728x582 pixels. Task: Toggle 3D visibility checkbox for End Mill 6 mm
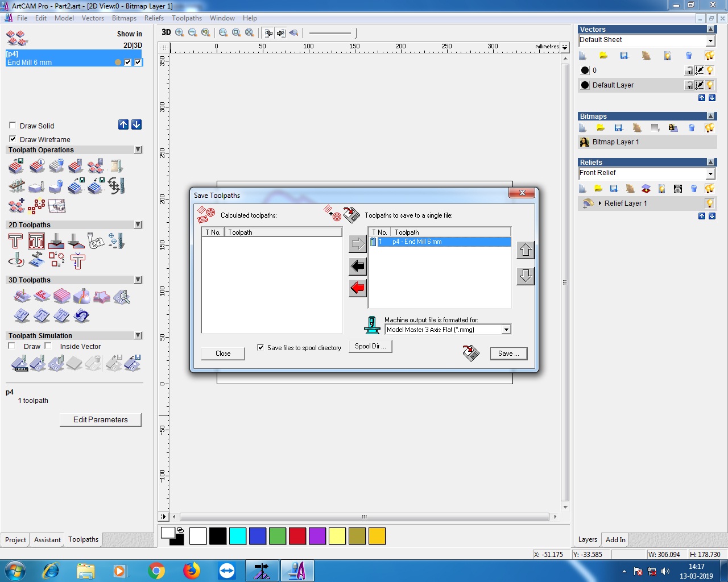coord(138,62)
